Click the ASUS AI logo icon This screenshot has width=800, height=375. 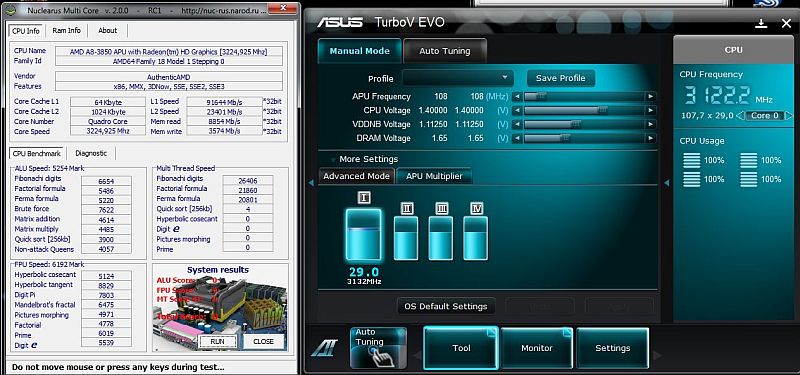tap(324, 348)
